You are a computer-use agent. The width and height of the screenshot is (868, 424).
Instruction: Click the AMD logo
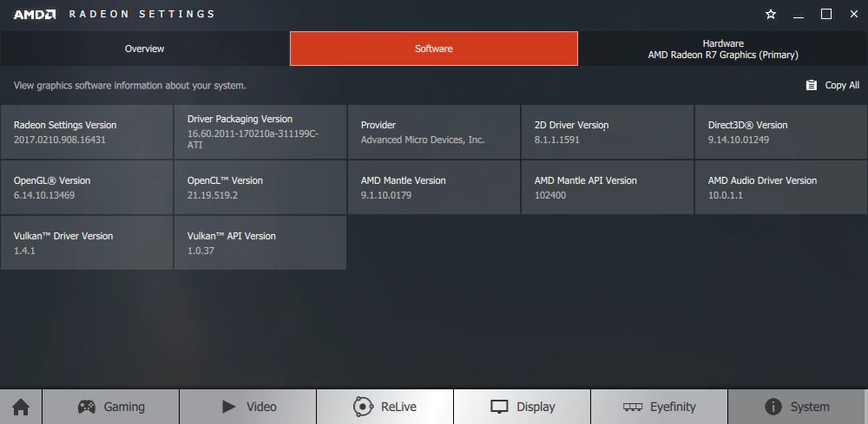click(x=35, y=15)
